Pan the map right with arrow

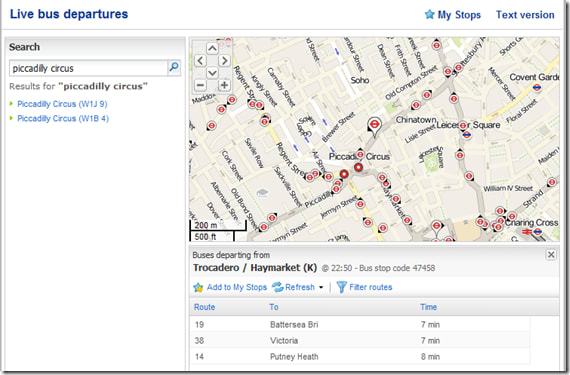(x=224, y=61)
